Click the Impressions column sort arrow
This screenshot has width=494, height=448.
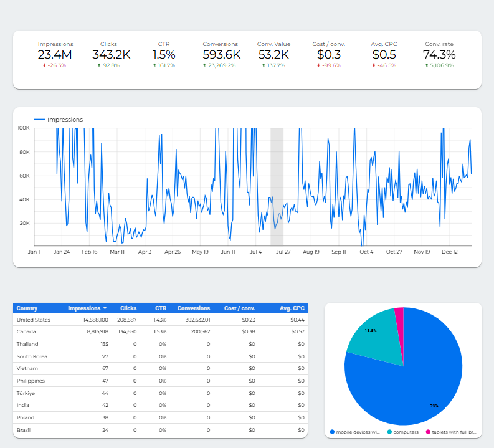[105, 308]
